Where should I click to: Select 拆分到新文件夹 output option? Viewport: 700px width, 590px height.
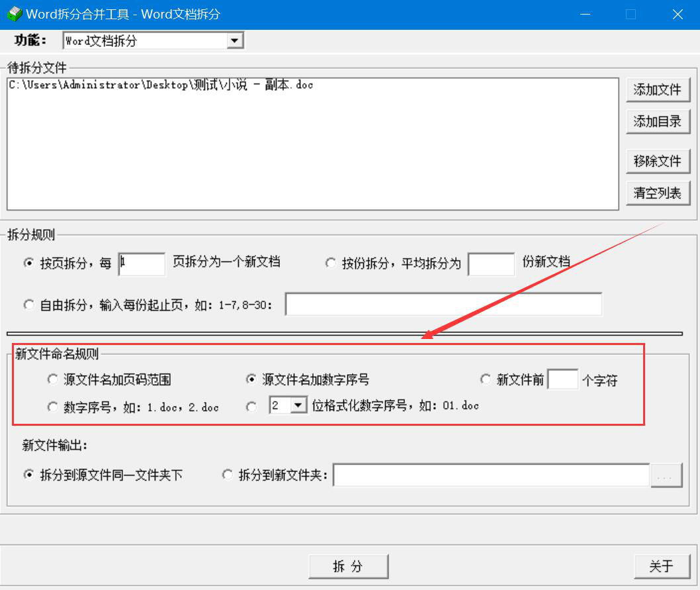[228, 475]
